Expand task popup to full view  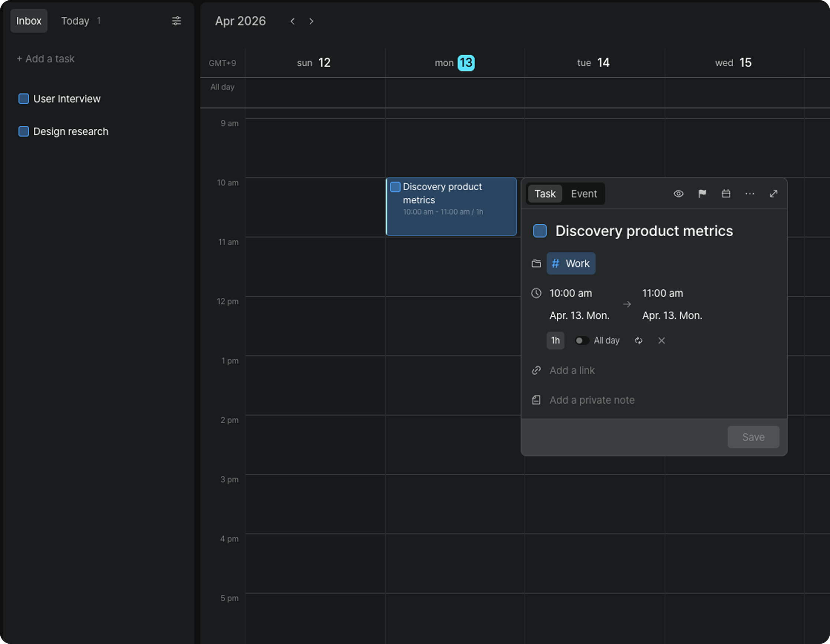click(x=773, y=194)
